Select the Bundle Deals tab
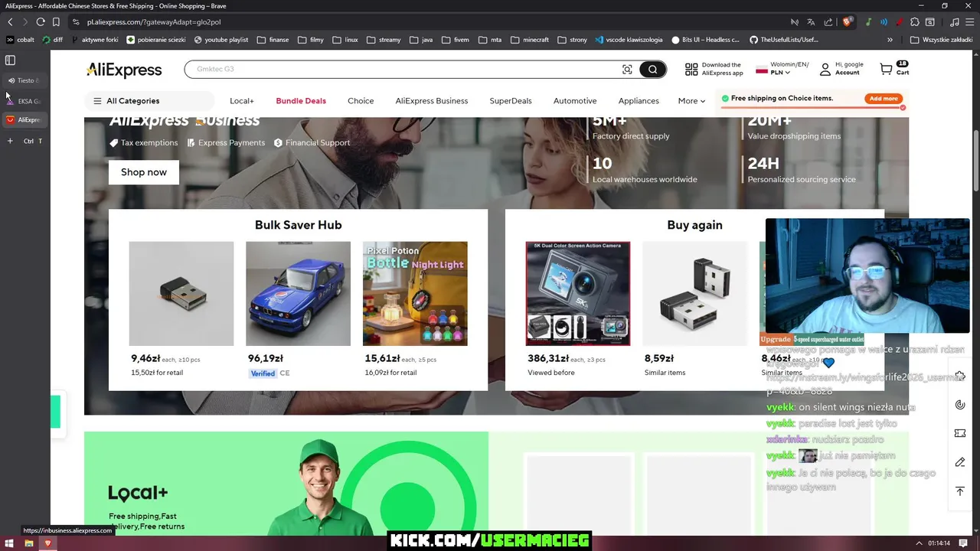This screenshot has height=551, width=980. [301, 101]
